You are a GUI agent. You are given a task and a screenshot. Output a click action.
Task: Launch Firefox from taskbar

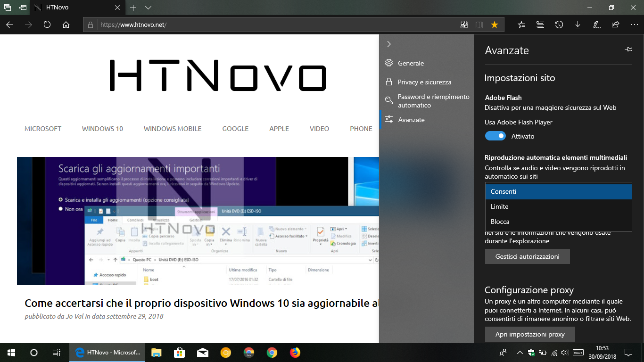[295, 352]
